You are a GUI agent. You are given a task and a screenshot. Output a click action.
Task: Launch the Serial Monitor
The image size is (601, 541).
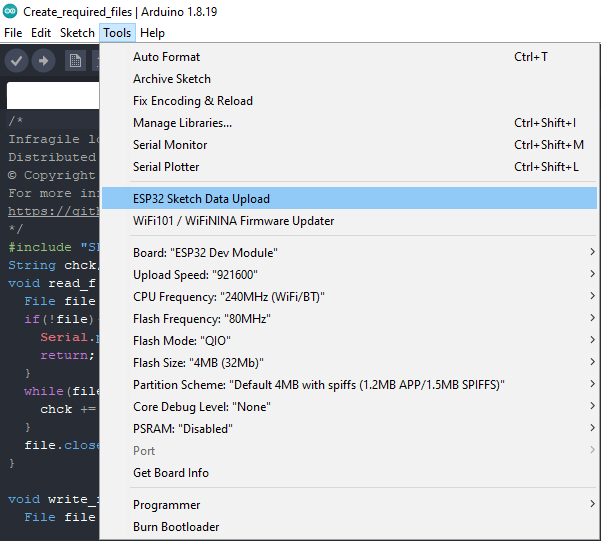pyautogui.click(x=349, y=145)
